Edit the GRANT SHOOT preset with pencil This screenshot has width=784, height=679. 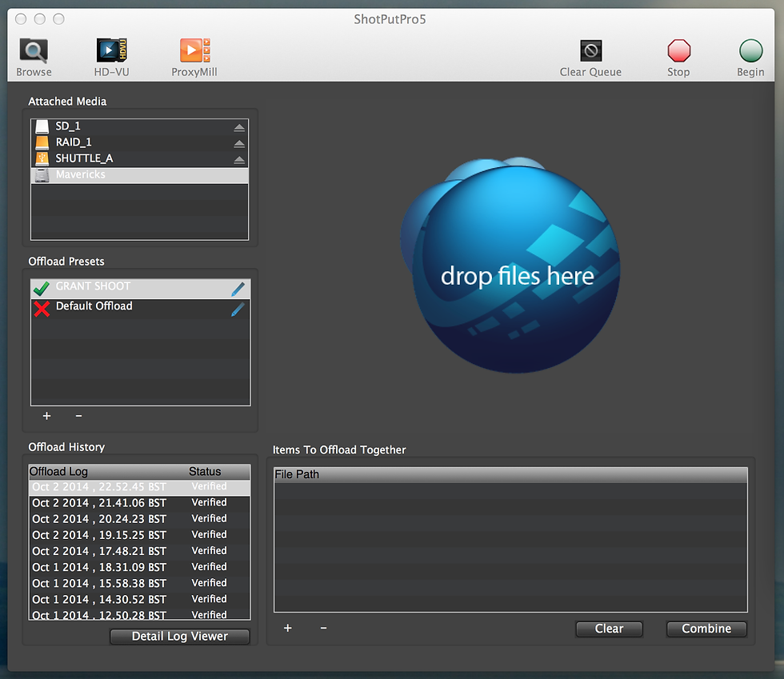click(238, 289)
